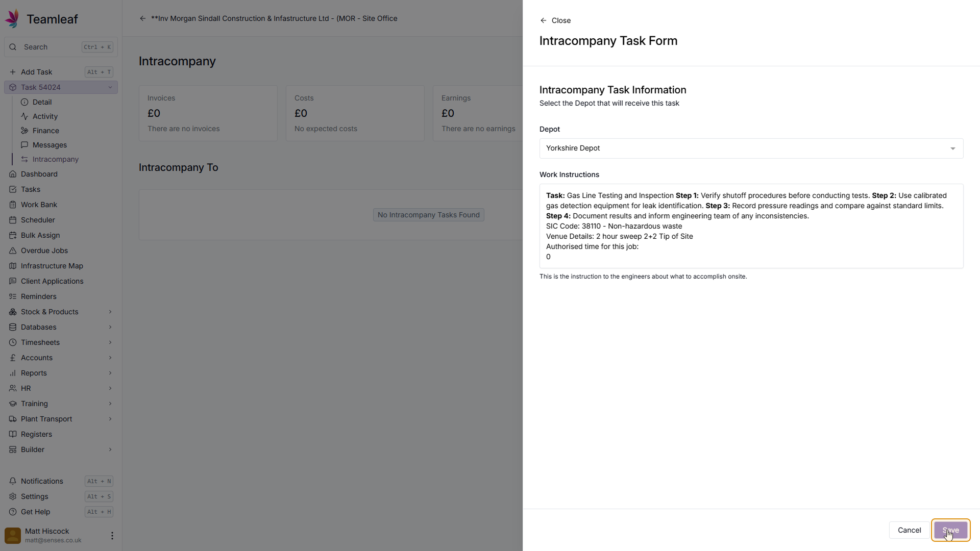Viewport: 980px width, 551px height.
Task: Open the Depot dropdown showing Yorkshire Depot
Action: coord(751,148)
